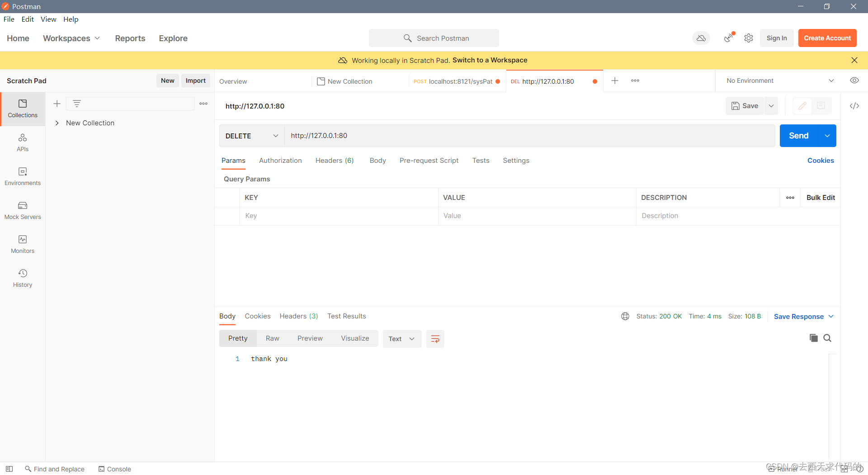Image resolution: width=868 pixels, height=475 pixels.
Task: Switch to response Cookies tab
Action: pos(258,316)
